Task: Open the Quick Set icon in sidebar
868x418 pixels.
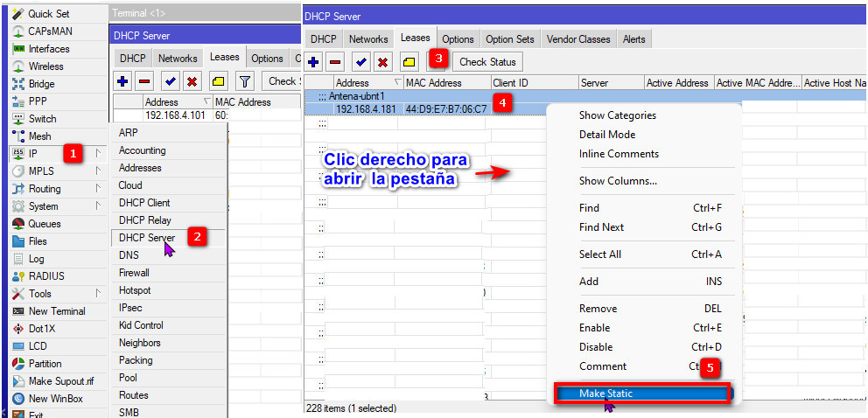Action: [17, 14]
